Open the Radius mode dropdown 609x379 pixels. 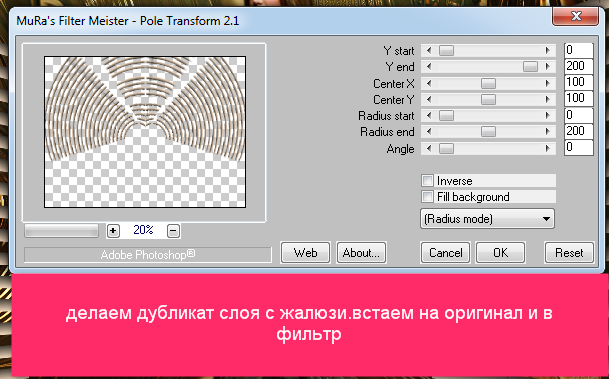point(487,219)
